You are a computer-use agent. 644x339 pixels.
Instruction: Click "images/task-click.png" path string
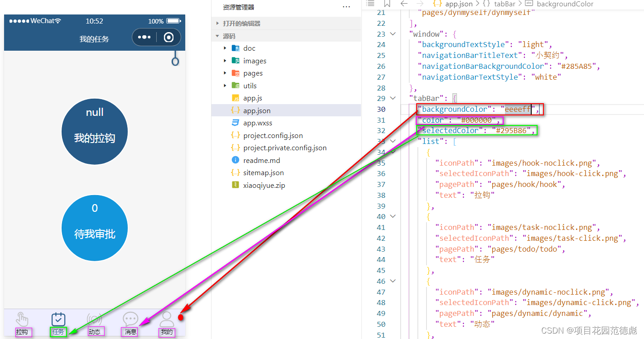tap(572, 238)
